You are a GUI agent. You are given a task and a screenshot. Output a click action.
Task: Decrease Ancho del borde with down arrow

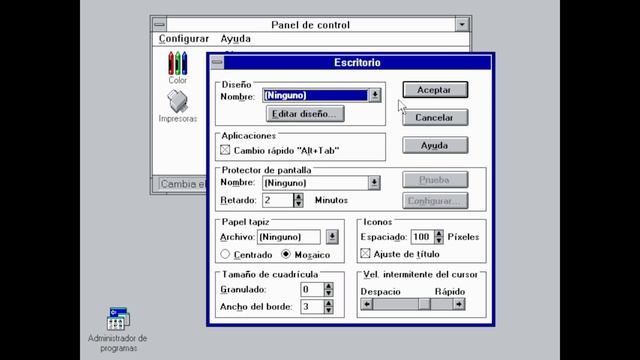(329, 310)
